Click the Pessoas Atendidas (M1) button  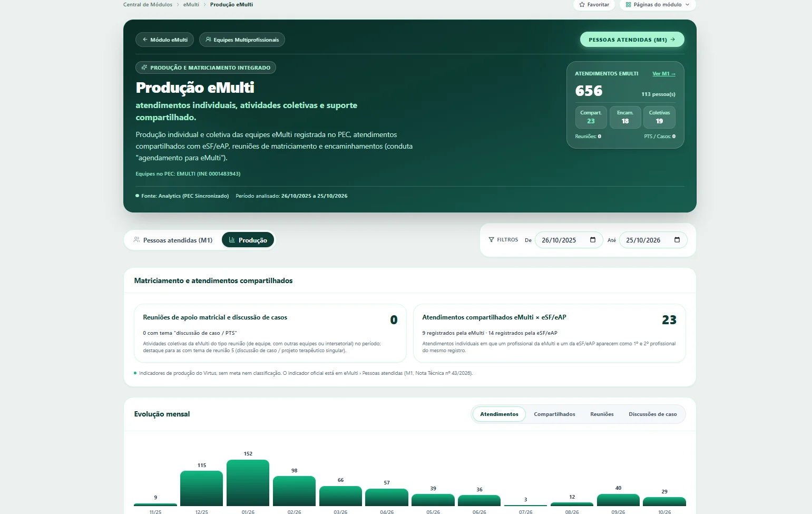tap(632, 40)
